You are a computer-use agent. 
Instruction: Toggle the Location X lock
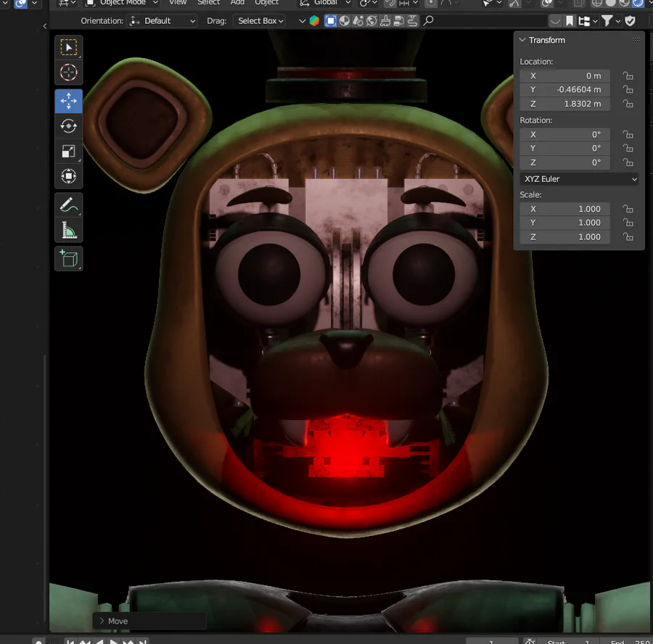tap(628, 75)
